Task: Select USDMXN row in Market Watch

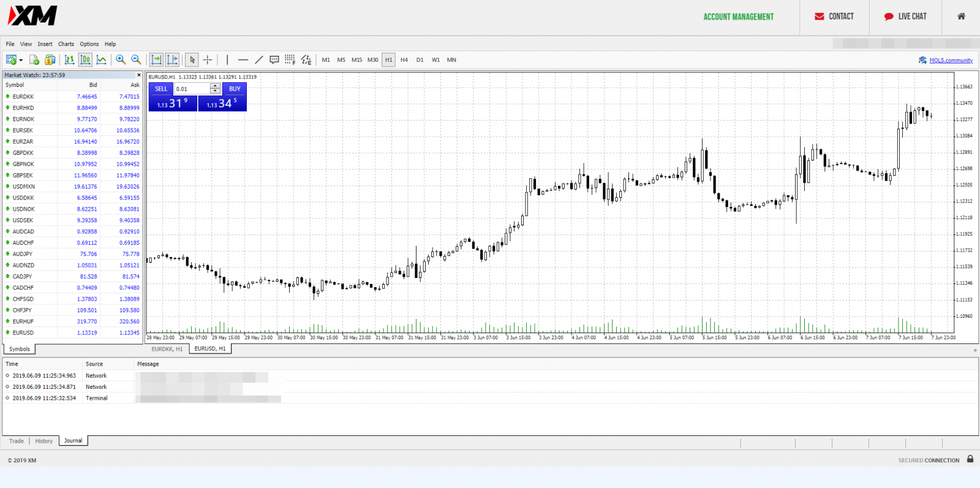Action: point(72,186)
